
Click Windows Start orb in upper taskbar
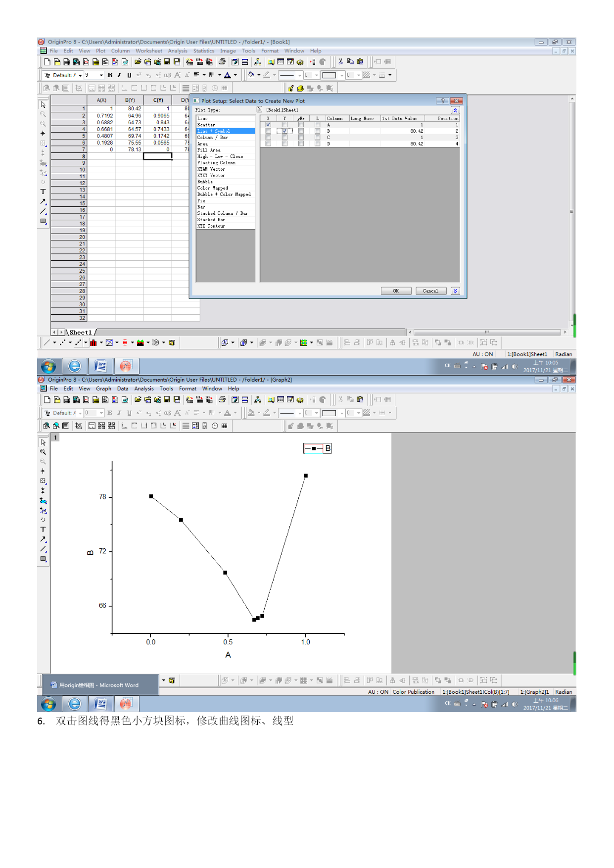(48, 366)
